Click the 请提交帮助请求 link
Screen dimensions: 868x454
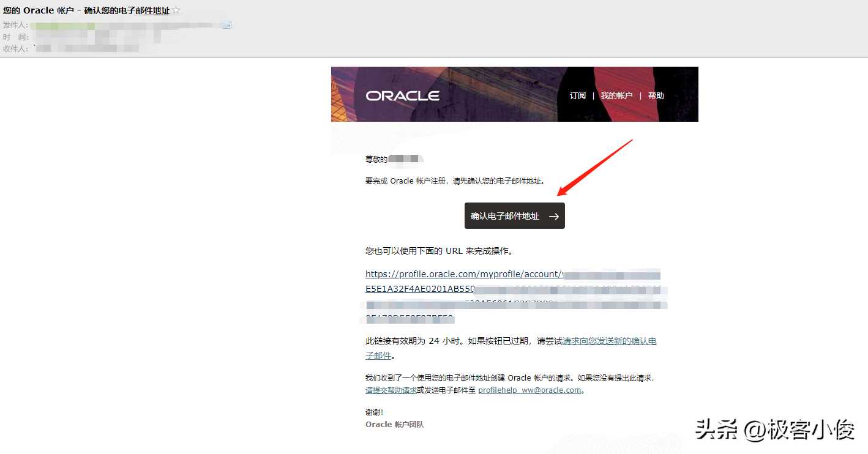391,390
